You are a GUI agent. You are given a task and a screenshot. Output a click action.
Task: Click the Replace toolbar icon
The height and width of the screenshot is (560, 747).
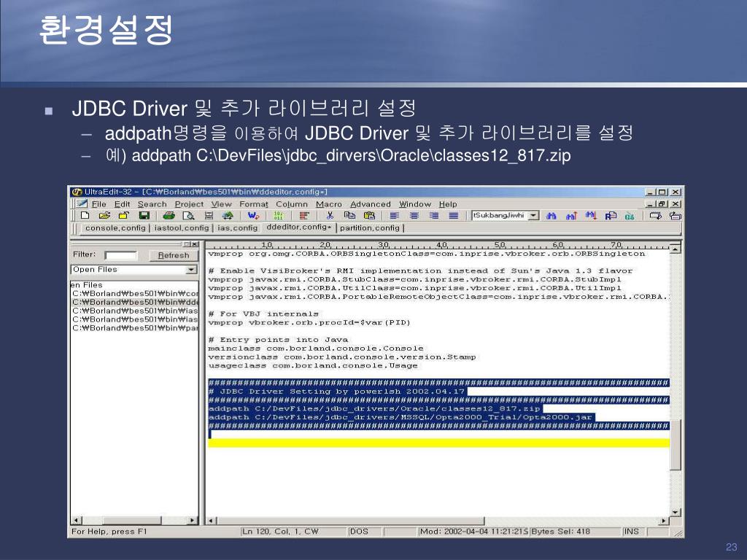611,216
